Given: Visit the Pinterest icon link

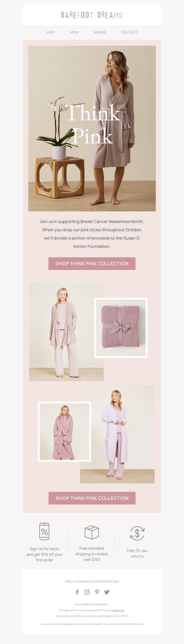Looking at the screenshot, I should [97, 592].
